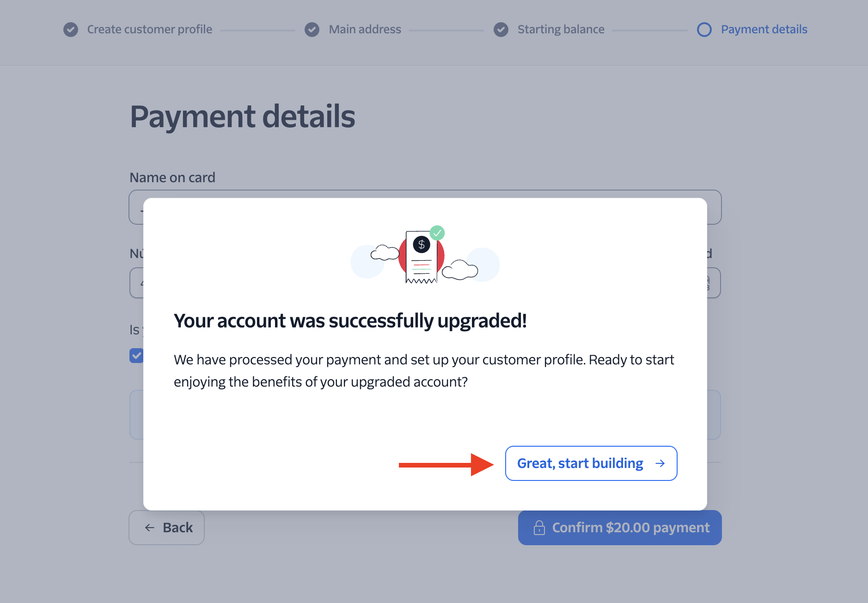The width and height of the screenshot is (868, 603).
Task: Click the Payment details step circle indicator
Action: 704,30
